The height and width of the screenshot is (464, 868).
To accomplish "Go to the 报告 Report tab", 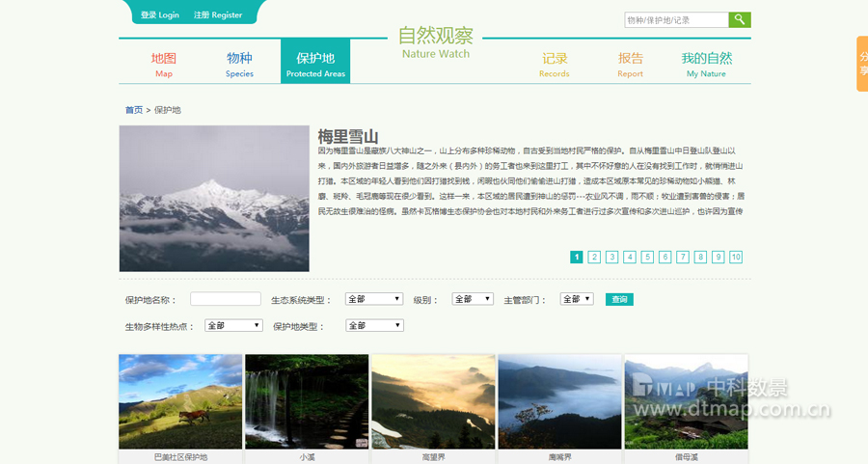I will 630,64.
